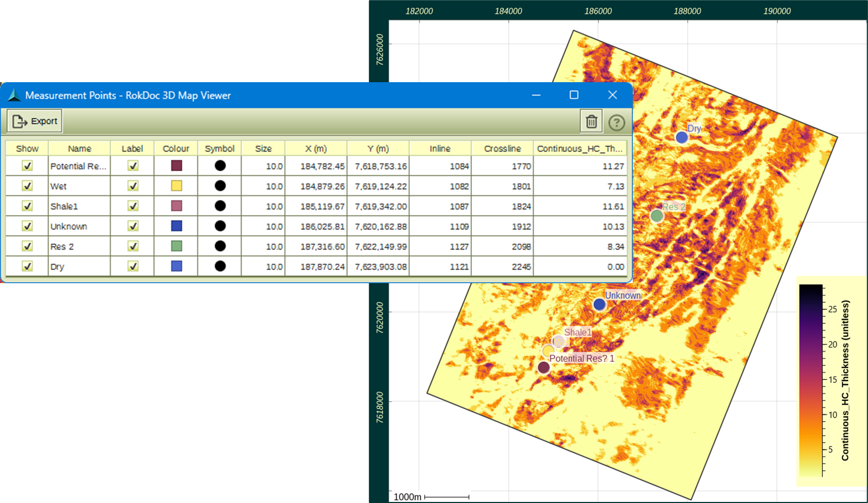Click the Res 2 green map marker
868x503 pixels.
(x=656, y=216)
